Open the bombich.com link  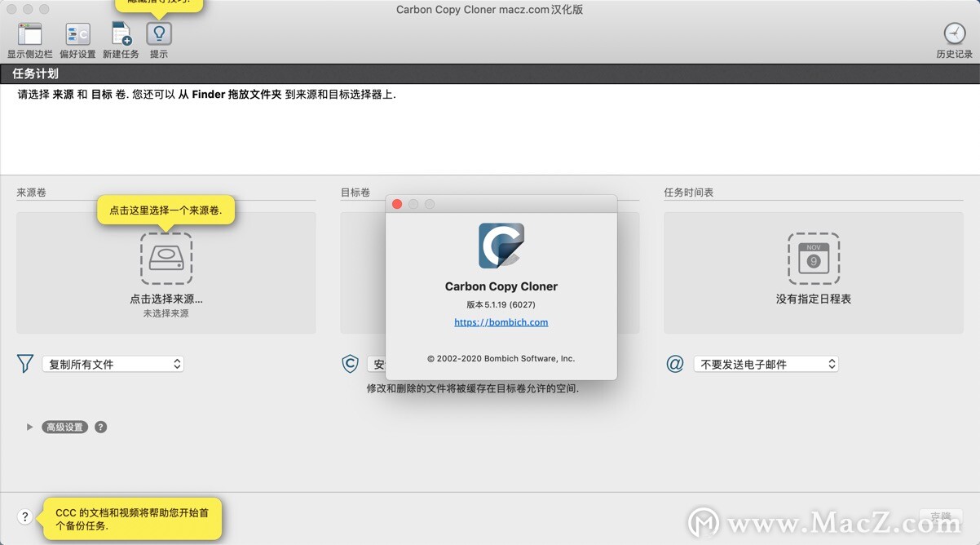pyautogui.click(x=501, y=321)
